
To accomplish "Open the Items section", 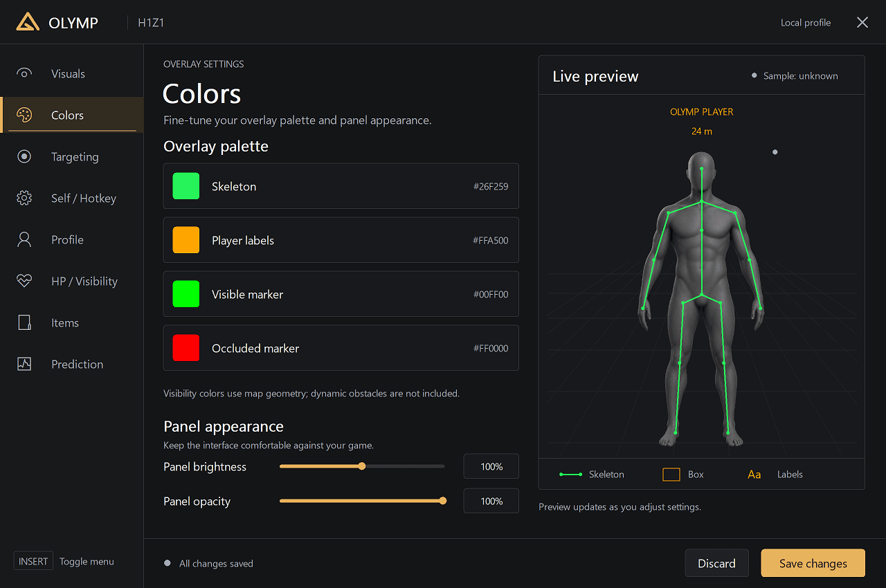I will click(x=72, y=322).
